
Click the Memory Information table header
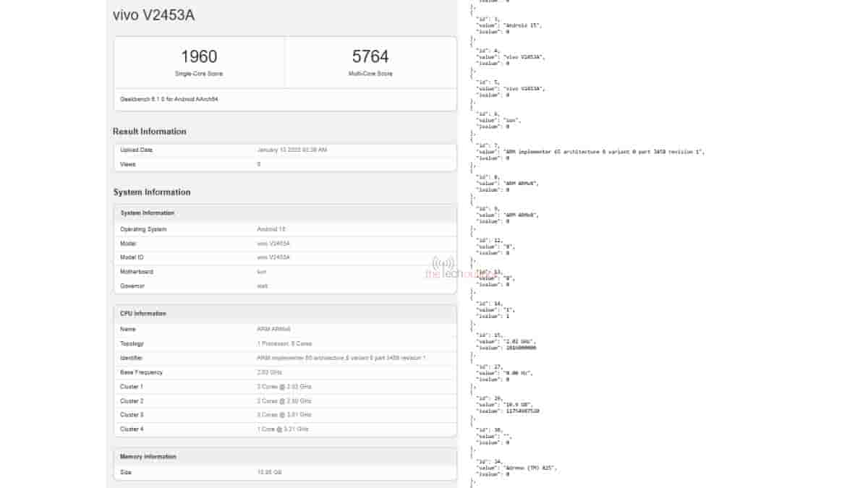pos(148,457)
